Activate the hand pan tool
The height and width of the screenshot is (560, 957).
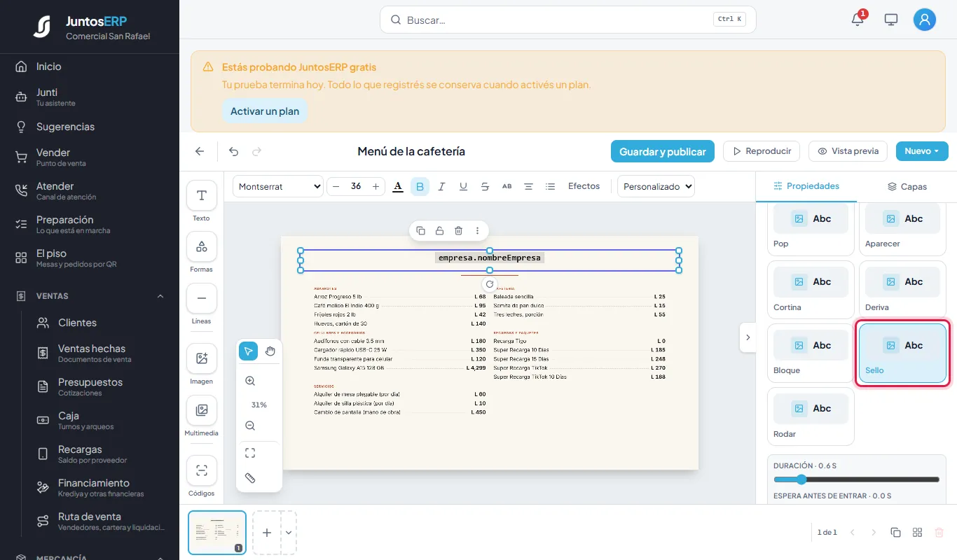(270, 351)
